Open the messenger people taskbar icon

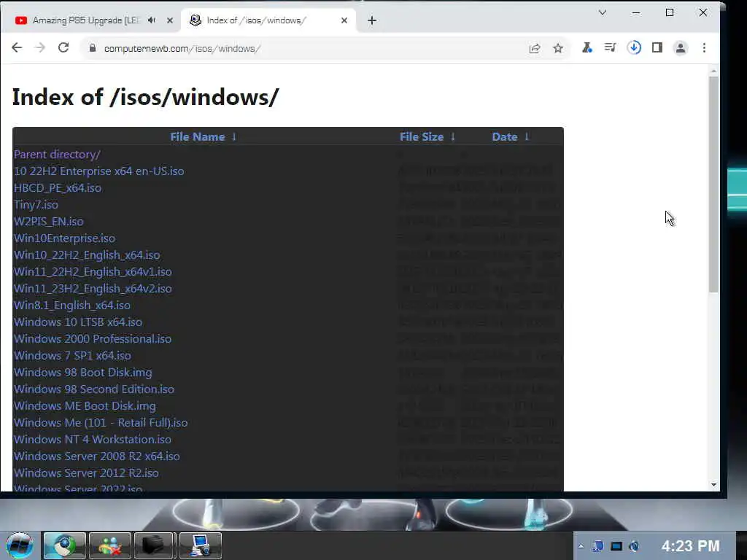pyautogui.click(x=110, y=545)
